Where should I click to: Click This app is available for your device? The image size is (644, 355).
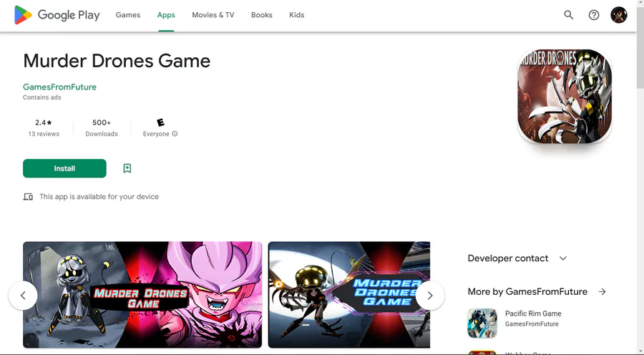pyautogui.click(x=99, y=197)
